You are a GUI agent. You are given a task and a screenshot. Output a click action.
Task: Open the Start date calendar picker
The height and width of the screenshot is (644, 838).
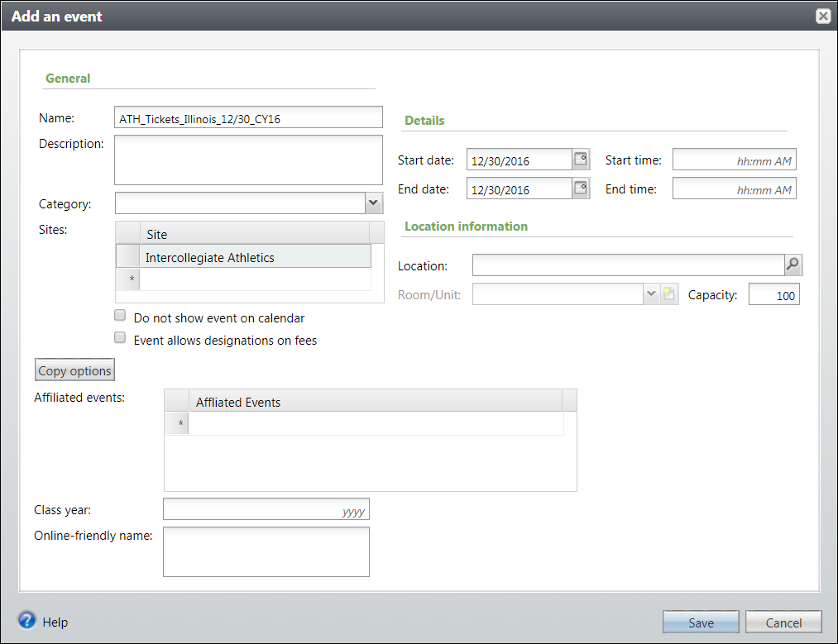[581, 160]
